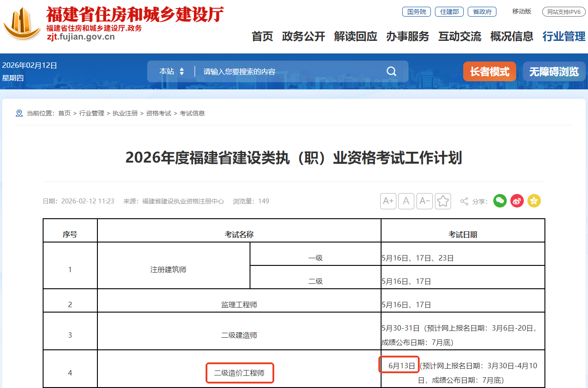Enable 长者模式 elder mode
This screenshot has width=588, height=388.
(489, 71)
